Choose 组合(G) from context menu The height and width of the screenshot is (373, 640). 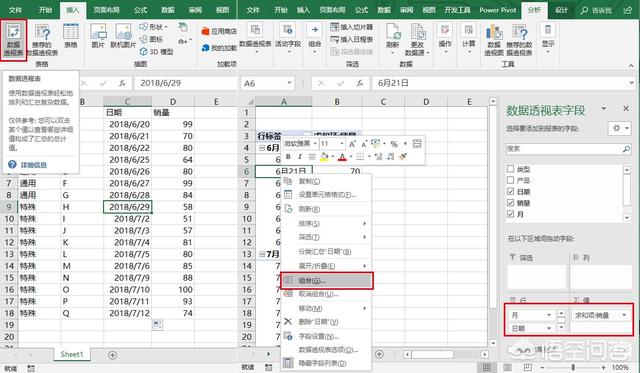[326, 281]
